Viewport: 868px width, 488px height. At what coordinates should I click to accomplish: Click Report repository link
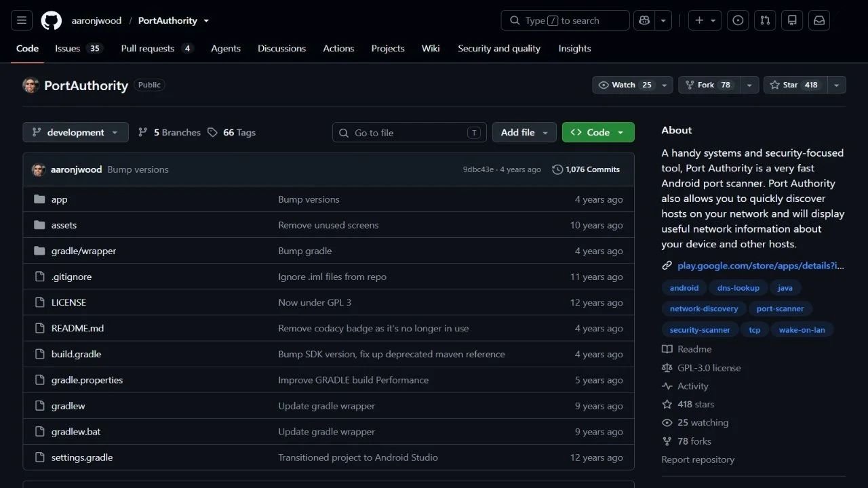tap(698, 460)
